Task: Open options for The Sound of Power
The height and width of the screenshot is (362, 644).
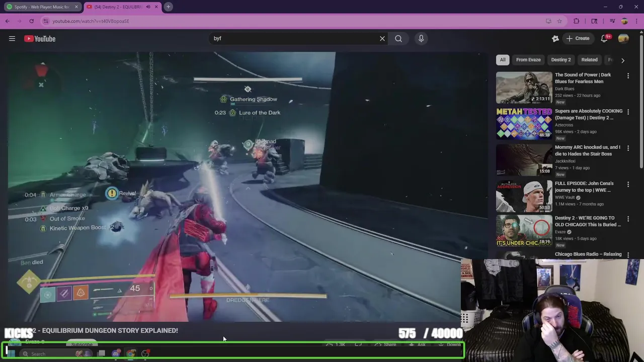Action: 628,75
